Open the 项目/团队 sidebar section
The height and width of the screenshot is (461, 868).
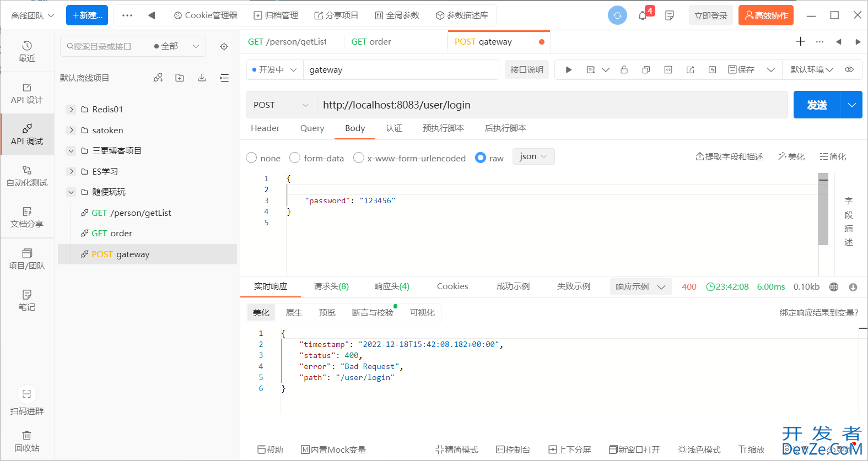27,259
